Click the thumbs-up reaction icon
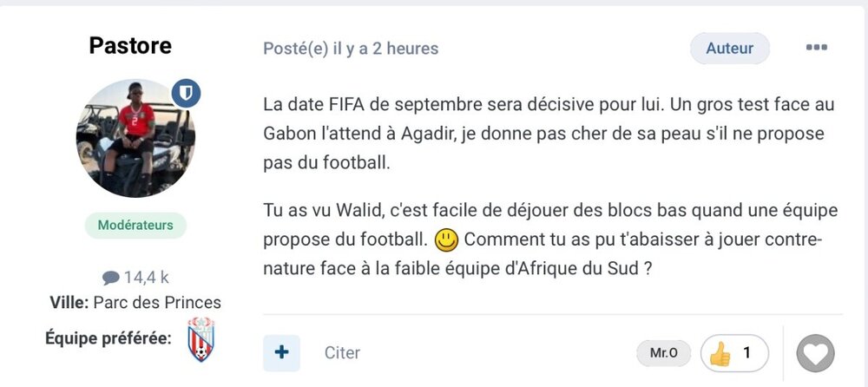 click(720, 353)
